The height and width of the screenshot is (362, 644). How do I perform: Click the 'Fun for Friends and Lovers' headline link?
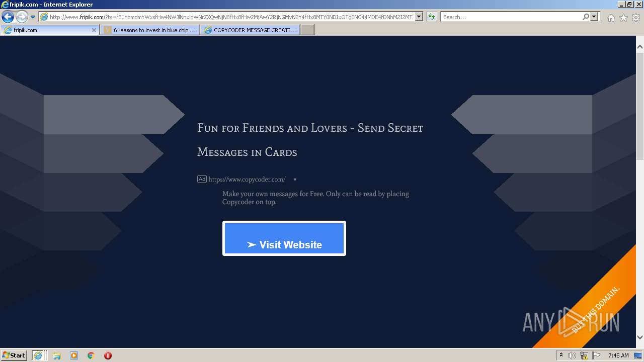pos(310,140)
